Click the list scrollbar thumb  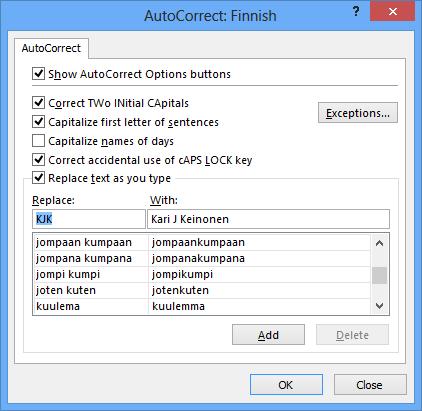(x=379, y=276)
